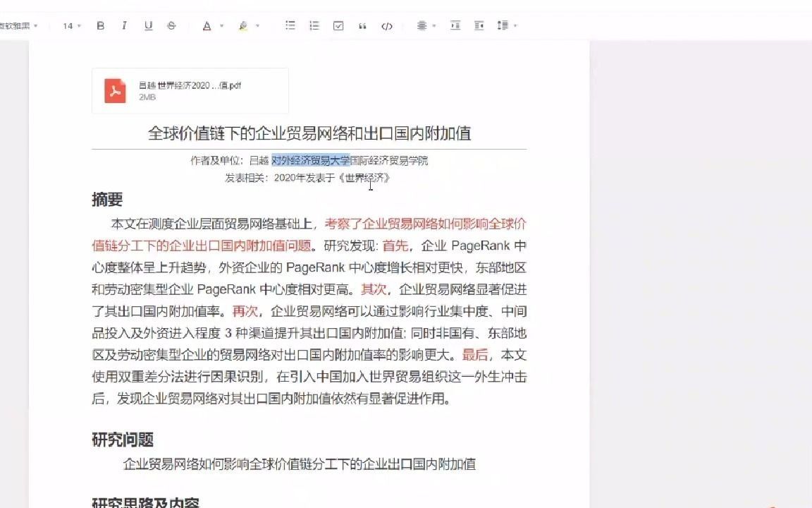
Task: Expand the highlight color options arrow
Action: (x=257, y=25)
